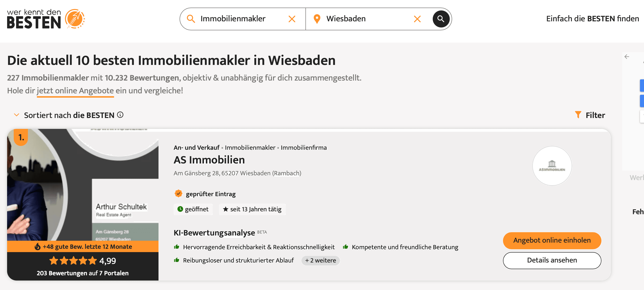Click the orange location pin icon
644x290 pixels.
coord(317,18)
